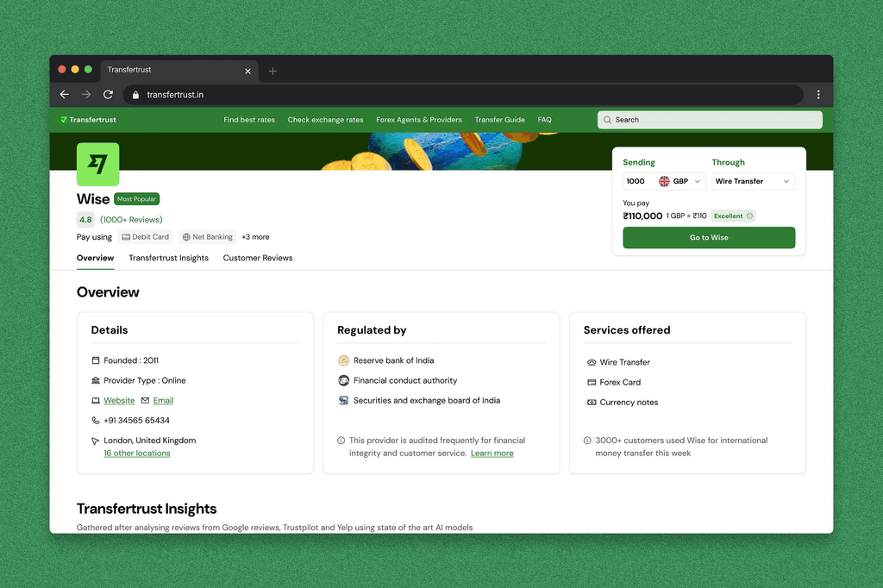Expand +3 more payment options
This screenshot has width=883, height=588.
pyautogui.click(x=255, y=237)
